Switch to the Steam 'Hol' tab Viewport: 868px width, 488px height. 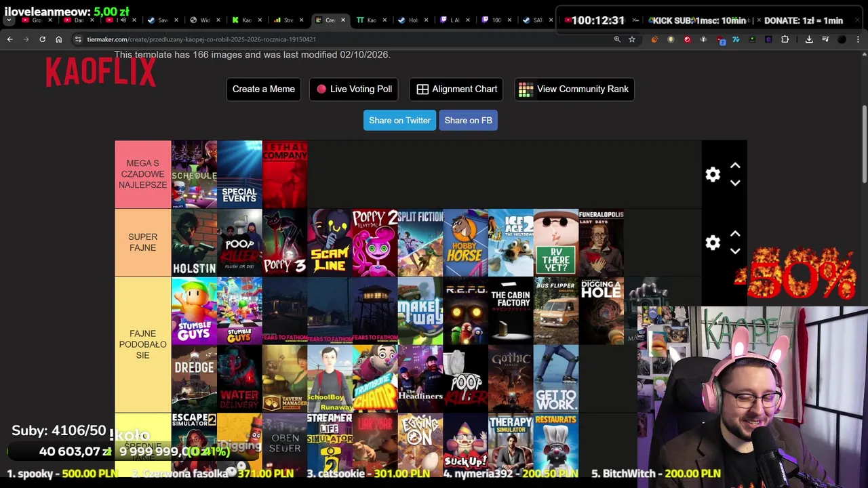(x=413, y=20)
